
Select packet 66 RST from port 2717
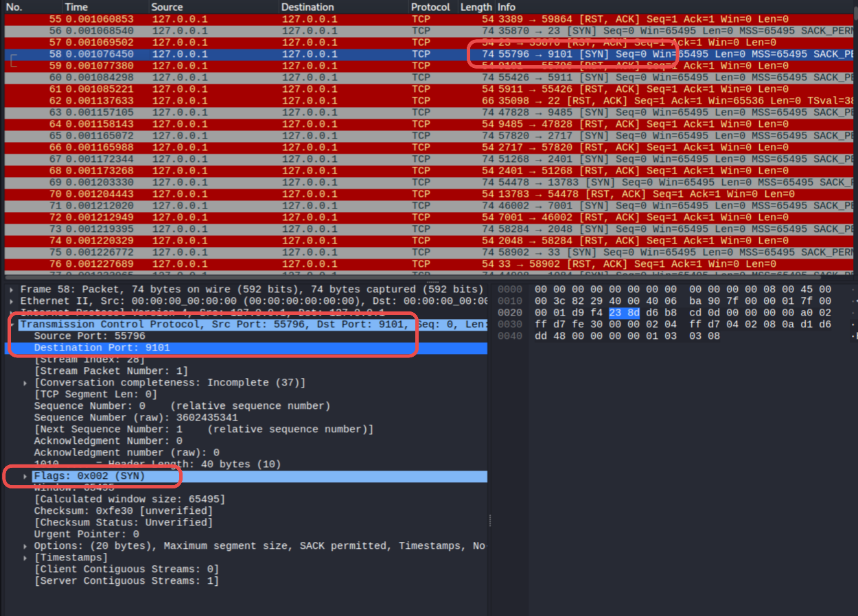click(x=430, y=147)
